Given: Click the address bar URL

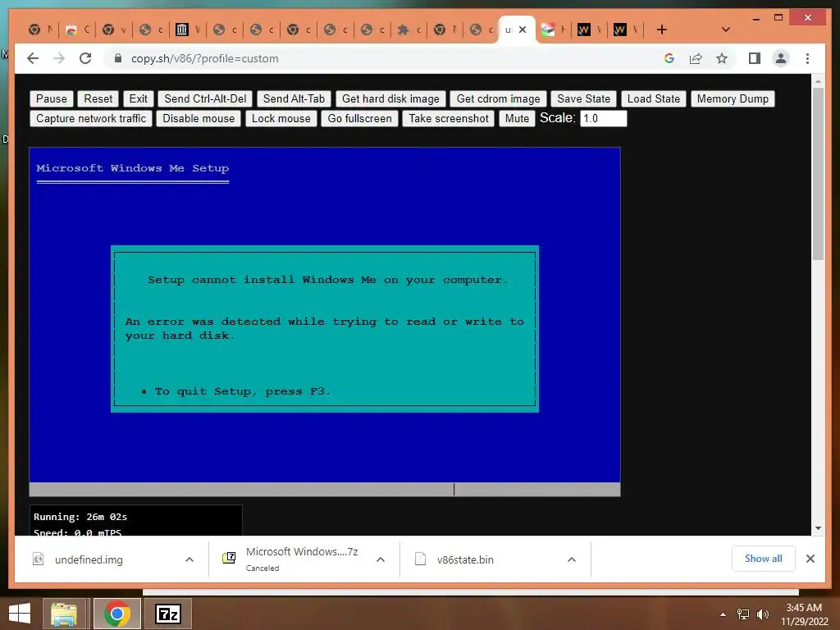Looking at the screenshot, I should click(x=204, y=58).
